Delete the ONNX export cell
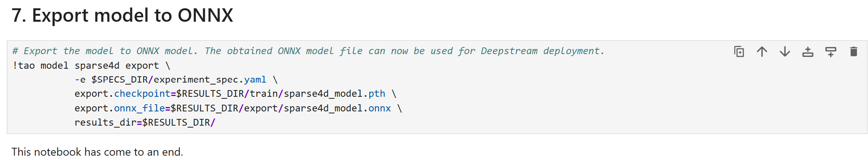Screen dimensions: 868x160 point(853,52)
